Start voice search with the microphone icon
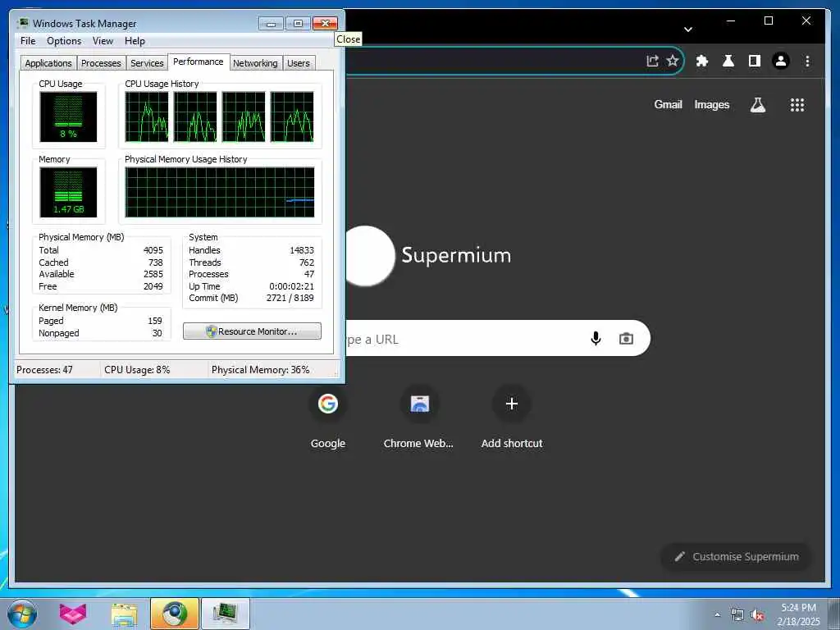Screen dimensions: 840x630 click(x=596, y=338)
